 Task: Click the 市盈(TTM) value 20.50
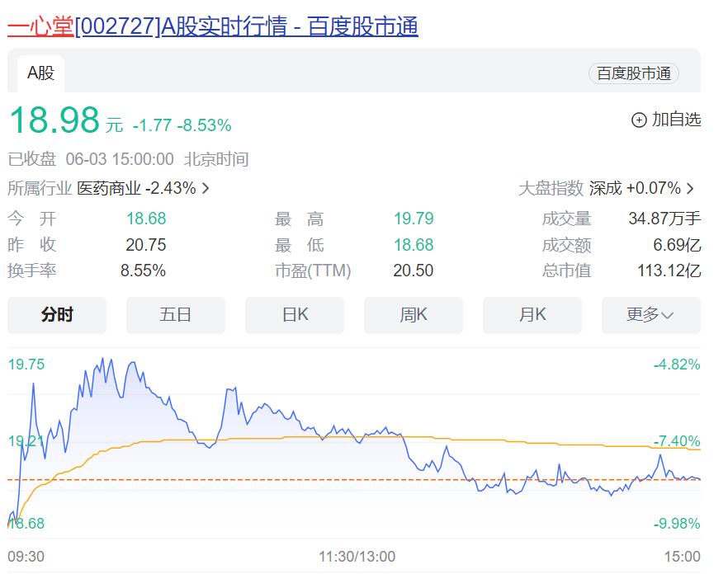tap(414, 271)
